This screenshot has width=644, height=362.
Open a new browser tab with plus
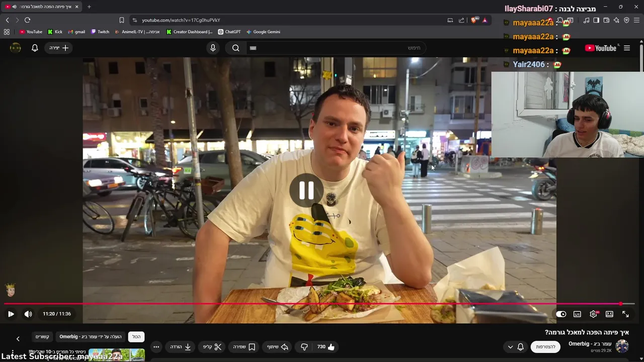click(x=89, y=7)
